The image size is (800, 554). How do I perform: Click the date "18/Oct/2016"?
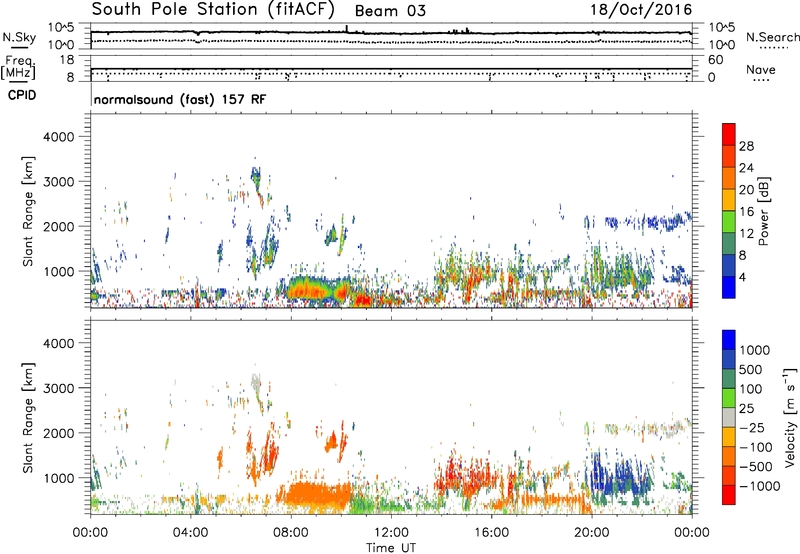(641, 10)
